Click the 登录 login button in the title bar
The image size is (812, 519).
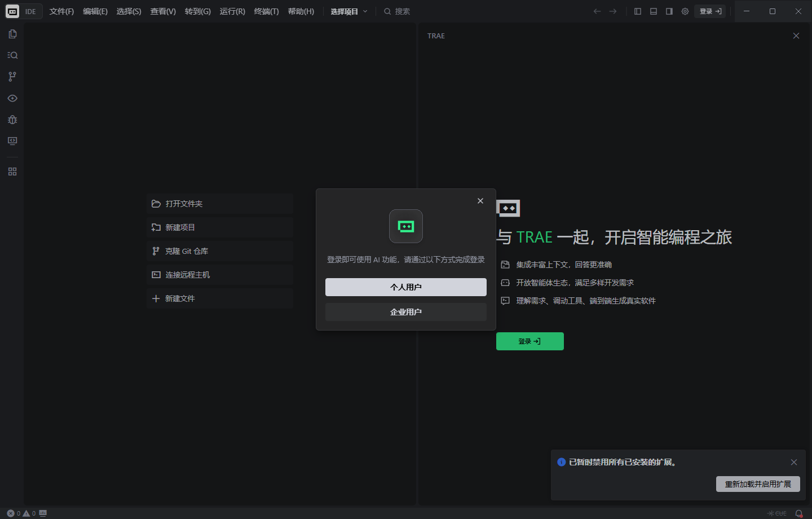(710, 11)
